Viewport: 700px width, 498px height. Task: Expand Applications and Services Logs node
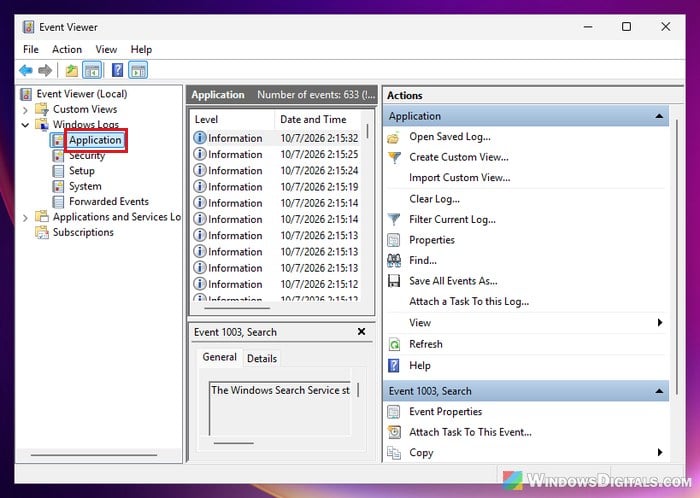pos(25,217)
